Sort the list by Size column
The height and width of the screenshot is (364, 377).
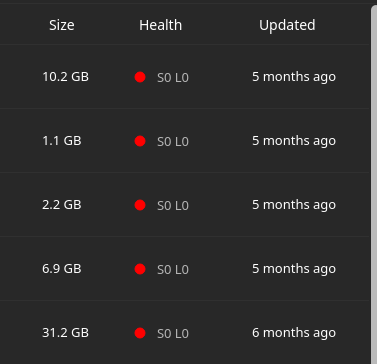[x=62, y=25]
